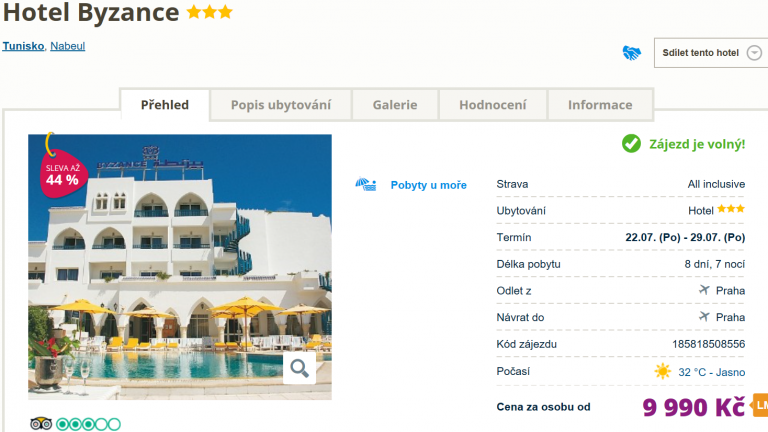Select the Hodnocení tab
The height and width of the screenshot is (432, 768).
(x=492, y=105)
